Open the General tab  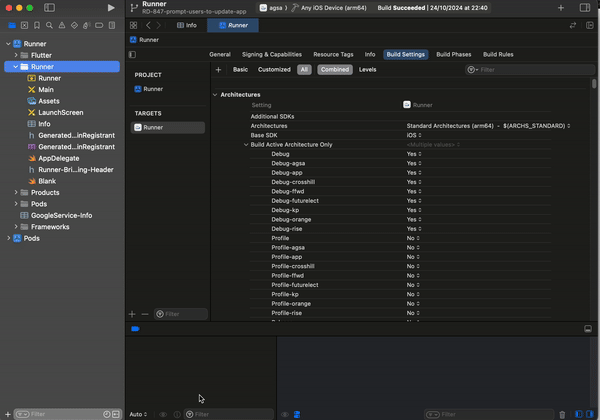click(x=220, y=54)
